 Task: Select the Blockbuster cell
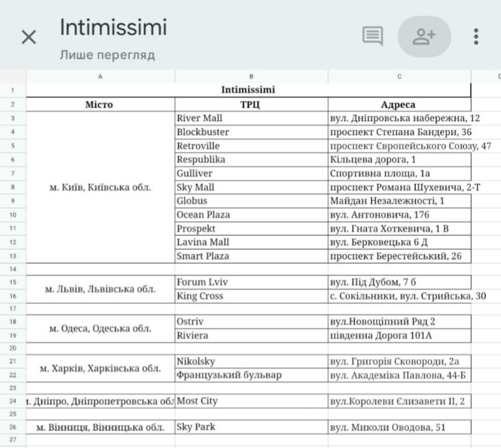(x=251, y=132)
